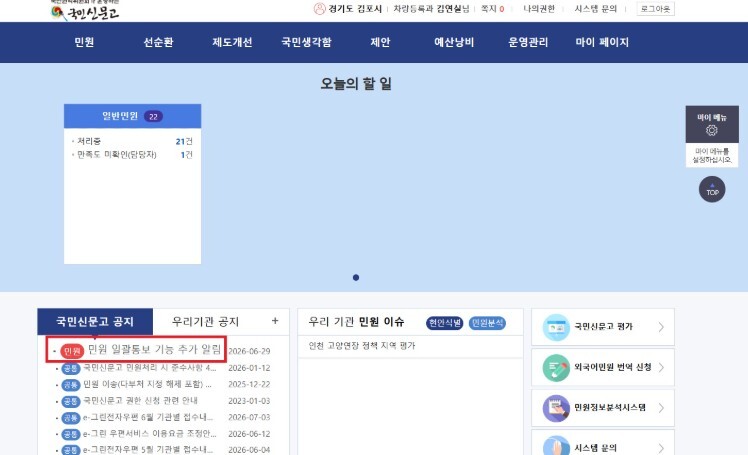Open the 처리중 21건 complaints link
This screenshot has width=748, height=455.
click(132, 141)
